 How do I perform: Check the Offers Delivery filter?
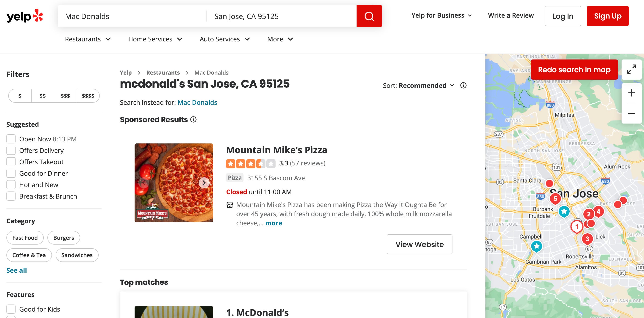click(x=11, y=151)
